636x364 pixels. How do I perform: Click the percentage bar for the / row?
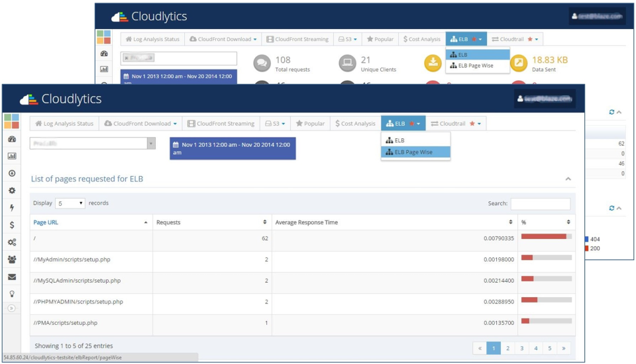[547, 236]
